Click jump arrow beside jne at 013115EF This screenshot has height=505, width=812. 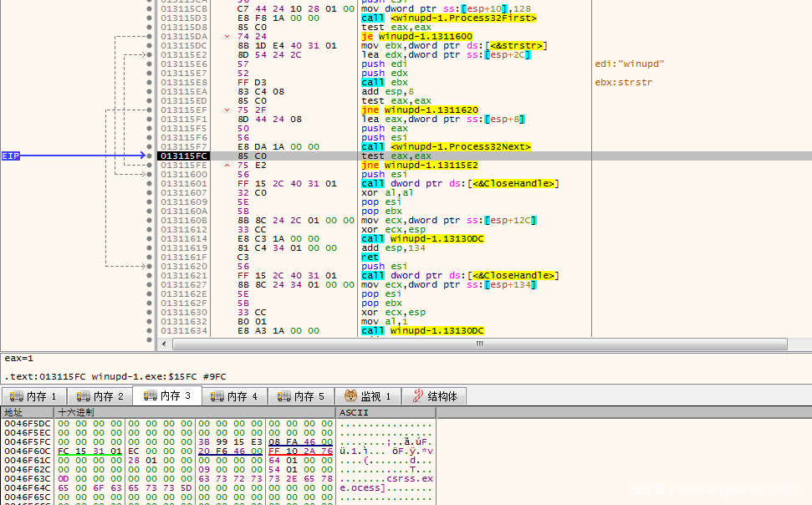228,110
